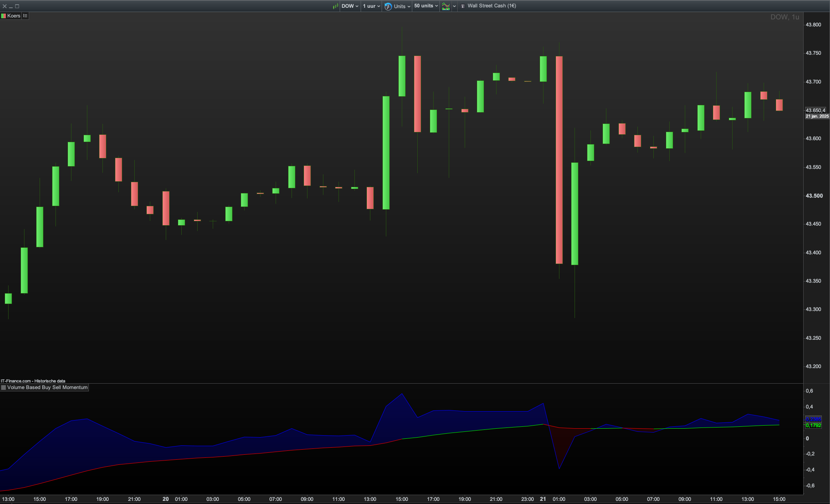Click the gray Volume indicator swatch
Image resolution: width=830 pixels, height=504 pixels.
(3, 388)
